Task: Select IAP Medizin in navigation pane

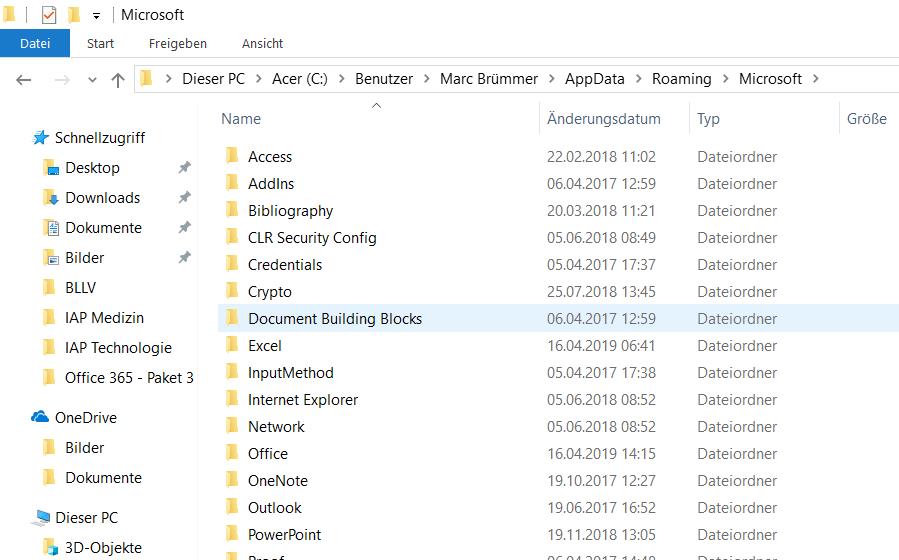Action: [104, 318]
